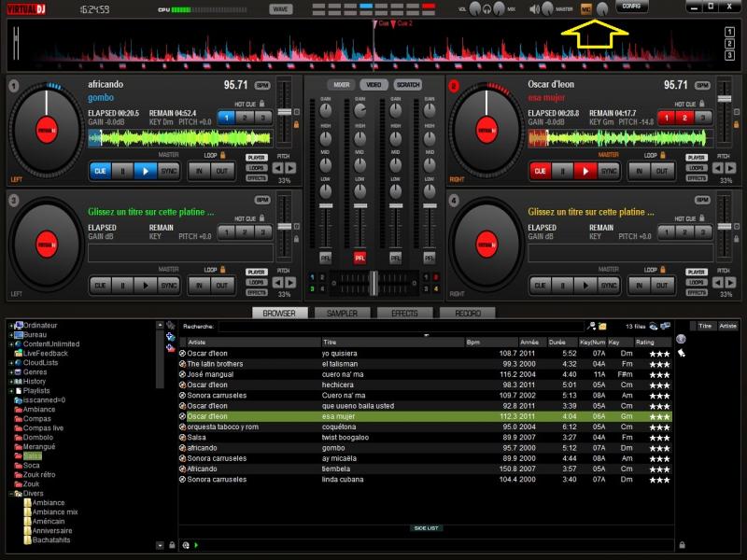Click the Recherche search field
The height and width of the screenshot is (560, 747).
tap(402, 327)
